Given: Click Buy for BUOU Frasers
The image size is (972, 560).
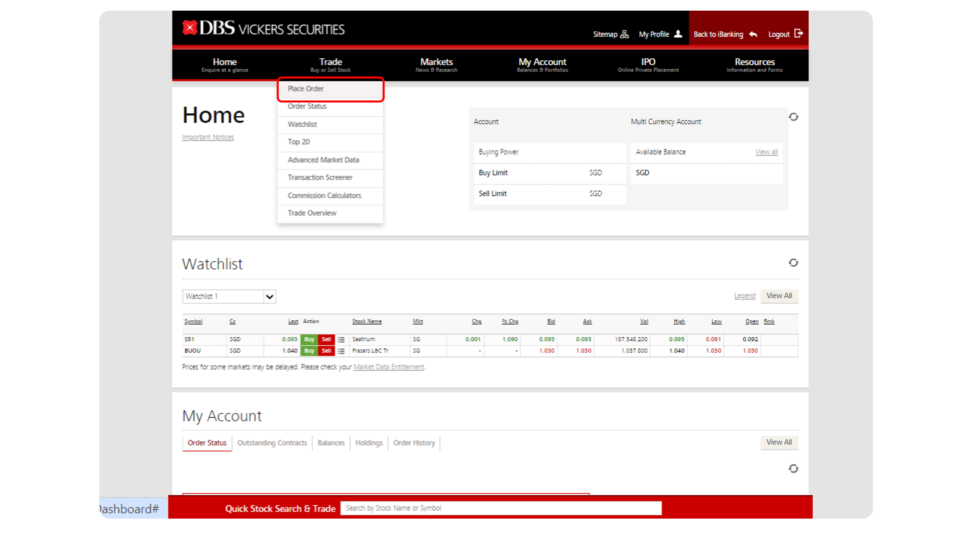Looking at the screenshot, I should click(309, 351).
